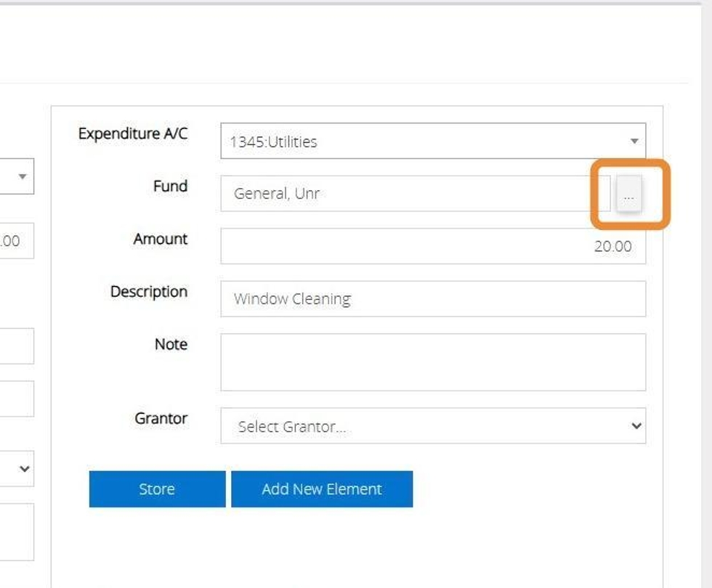Click the Amount field showing 20.00

click(x=433, y=246)
